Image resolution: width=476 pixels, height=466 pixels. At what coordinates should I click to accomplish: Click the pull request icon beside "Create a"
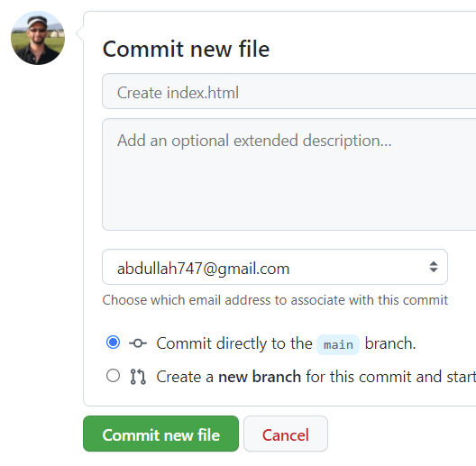pyautogui.click(x=138, y=377)
